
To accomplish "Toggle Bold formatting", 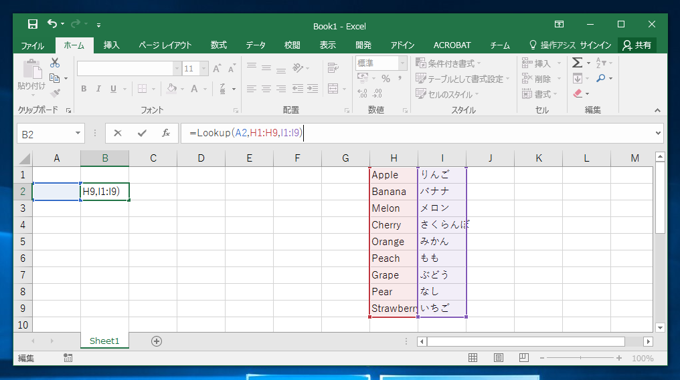I will point(84,89).
